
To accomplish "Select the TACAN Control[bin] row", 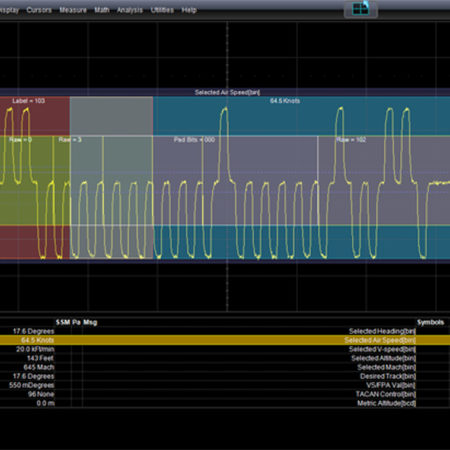I will pyautogui.click(x=225, y=394).
